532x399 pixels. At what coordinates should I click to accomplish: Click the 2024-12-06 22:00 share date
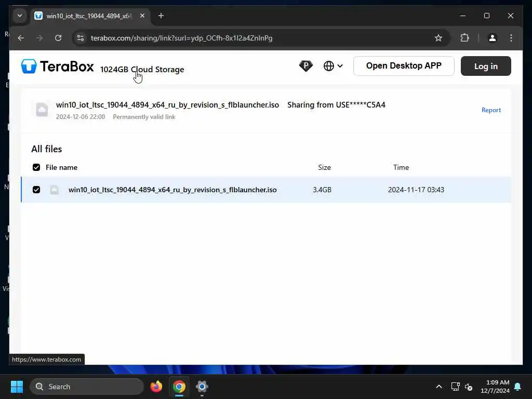(81, 117)
